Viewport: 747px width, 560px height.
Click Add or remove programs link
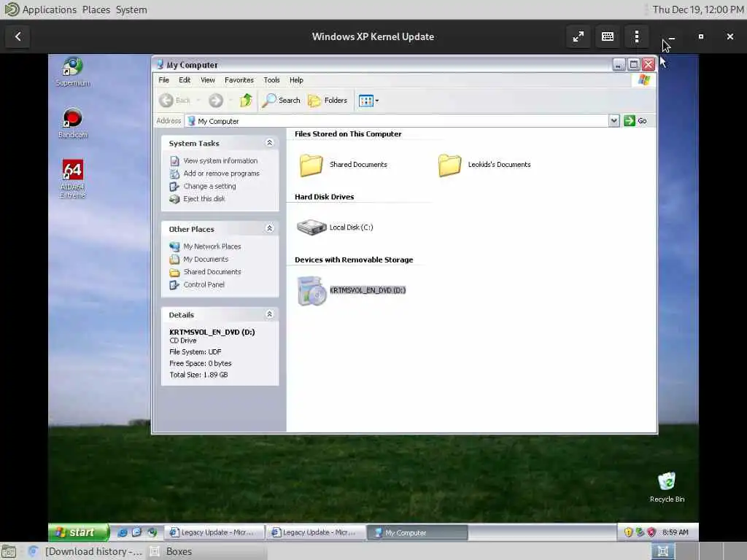click(222, 174)
